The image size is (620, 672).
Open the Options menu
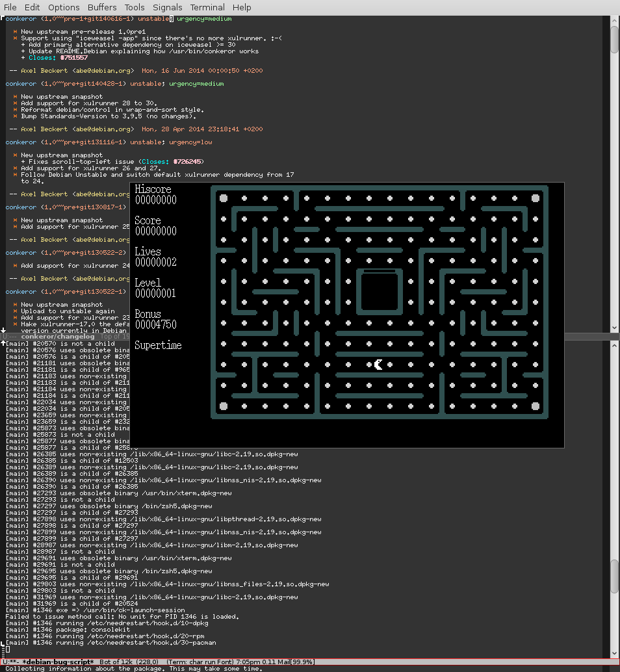[63, 7]
